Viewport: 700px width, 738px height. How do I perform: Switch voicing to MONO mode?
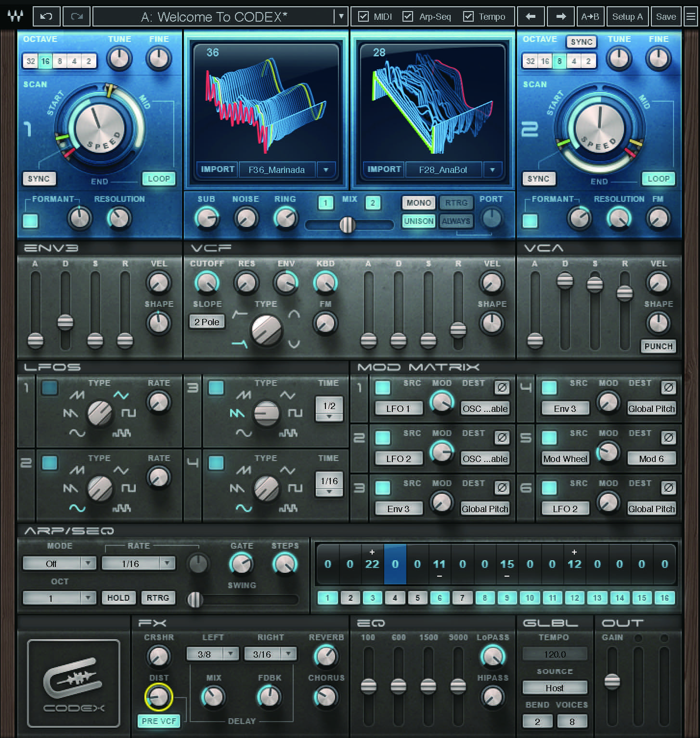coord(418,203)
